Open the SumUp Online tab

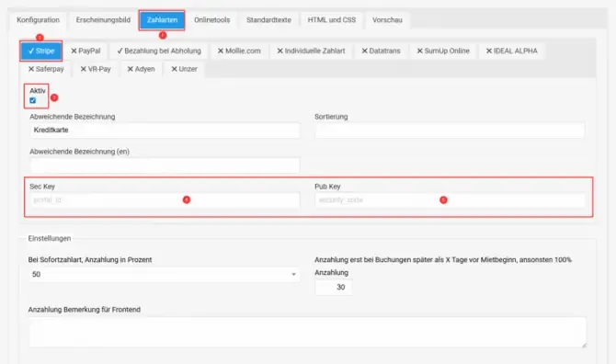443,51
